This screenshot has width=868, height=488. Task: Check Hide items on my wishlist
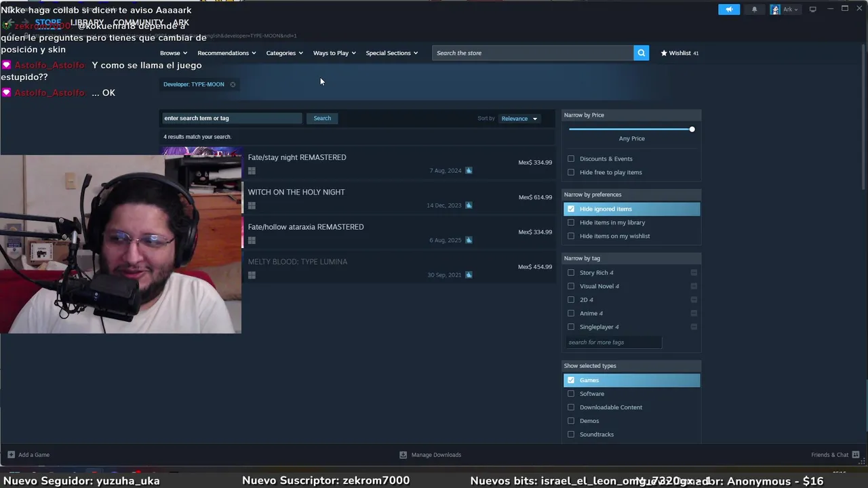pyautogui.click(x=571, y=236)
